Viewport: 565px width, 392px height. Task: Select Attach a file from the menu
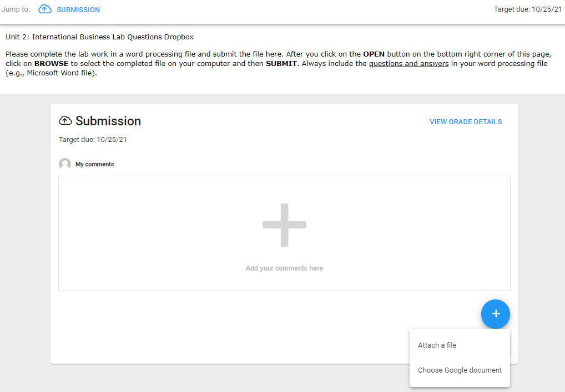tap(437, 345)
